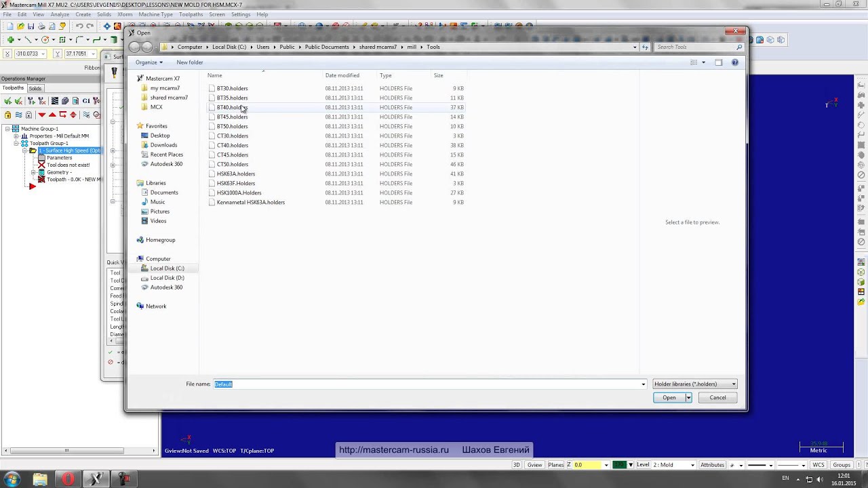
Task: Click the Save icon in Mastercam toolbar
Action: [x=31, y=26]
